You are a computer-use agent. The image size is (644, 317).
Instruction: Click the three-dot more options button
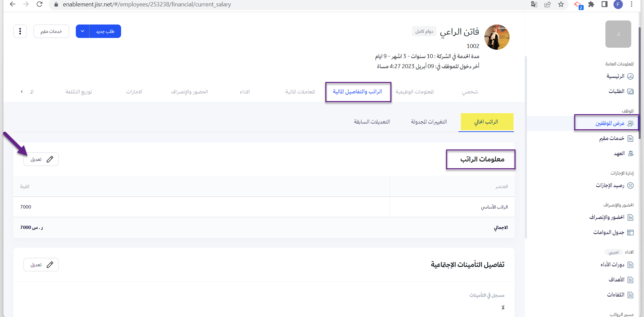(20, 31)
